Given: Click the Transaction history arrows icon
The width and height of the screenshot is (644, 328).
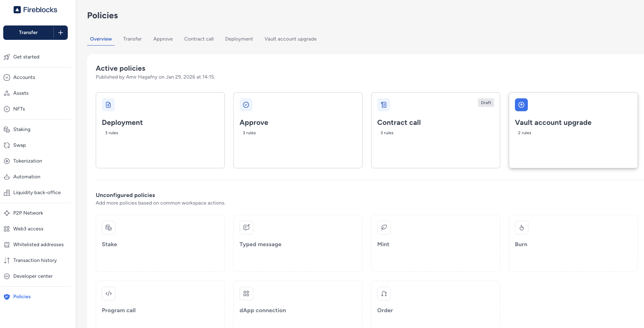Looking at the screenshot, I should click(7, 261).
